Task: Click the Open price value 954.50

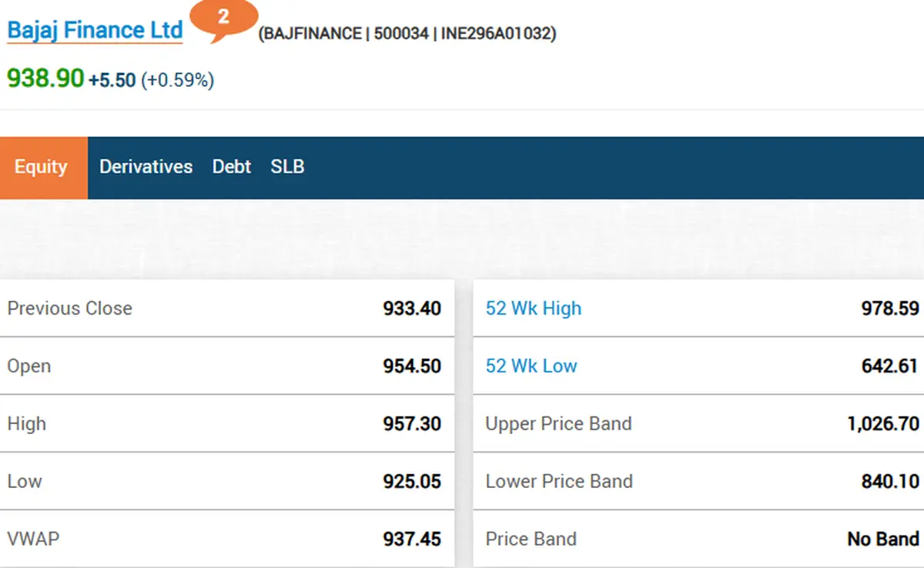Action: pyautogui.click(x=412, y=366)
